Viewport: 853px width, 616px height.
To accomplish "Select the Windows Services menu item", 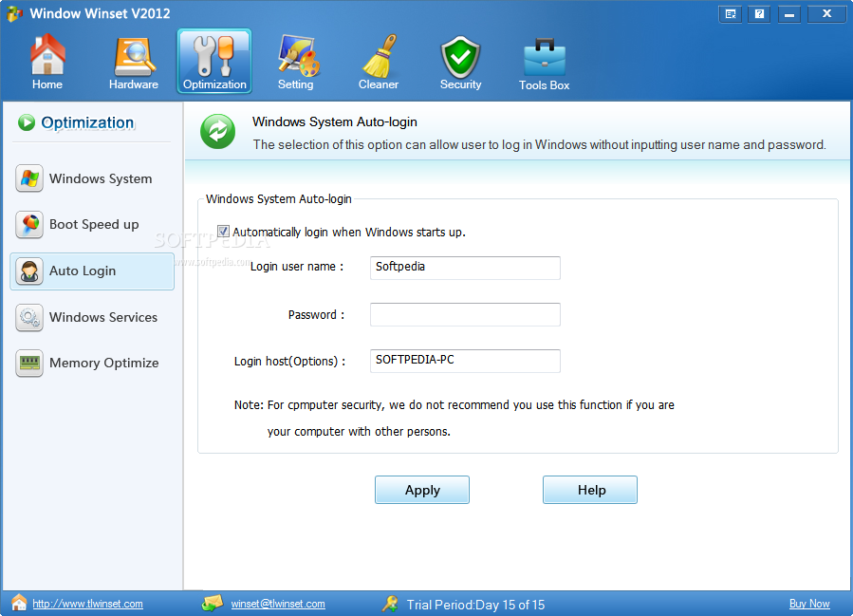I will [x=92, y=317].
